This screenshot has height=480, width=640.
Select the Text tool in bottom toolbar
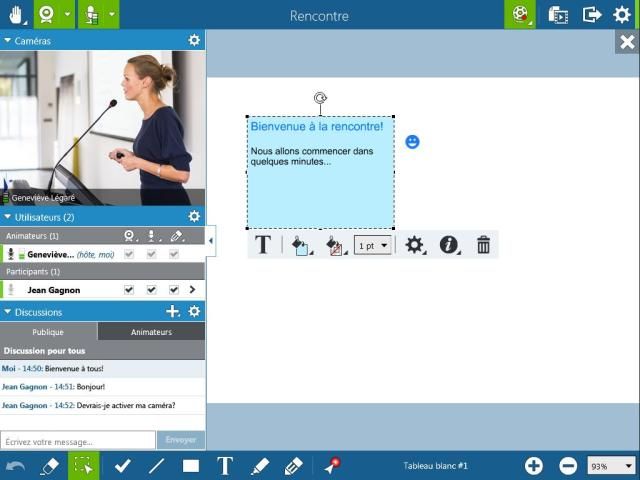pyautogui.click(x=225, y=466)
